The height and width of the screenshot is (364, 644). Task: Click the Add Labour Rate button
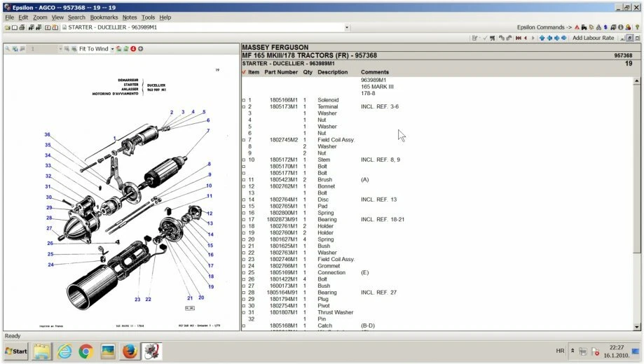point(593,38)
